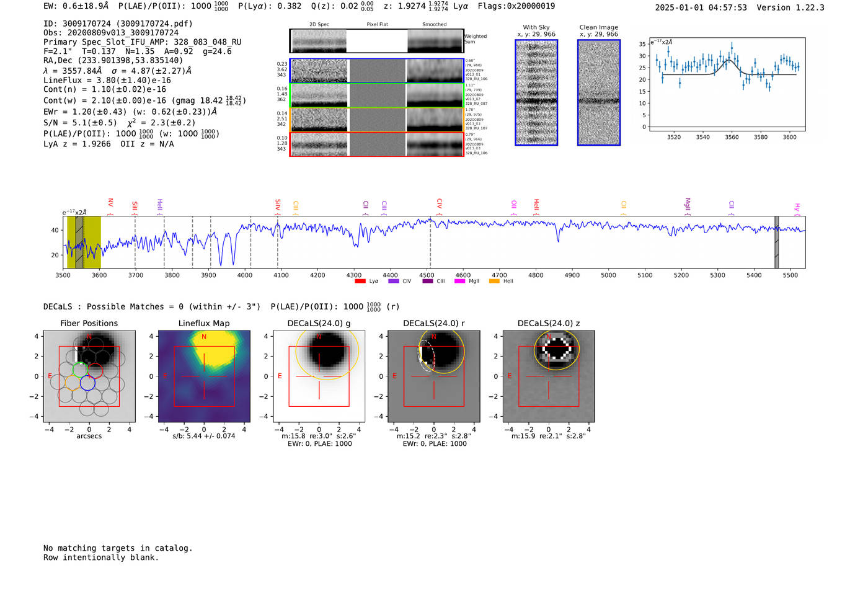Click the green fiber circle in Fiber Positions

pyautogui.click(x=81, y=370)
